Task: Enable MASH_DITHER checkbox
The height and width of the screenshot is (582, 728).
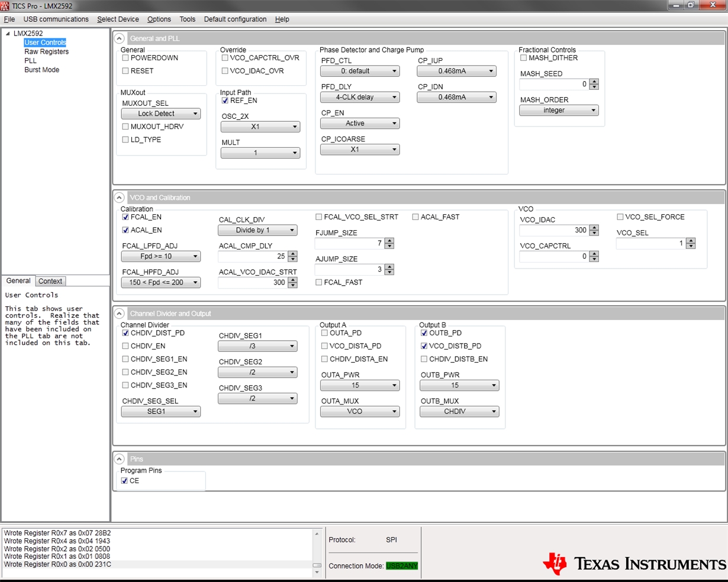Action: point(523,58)
